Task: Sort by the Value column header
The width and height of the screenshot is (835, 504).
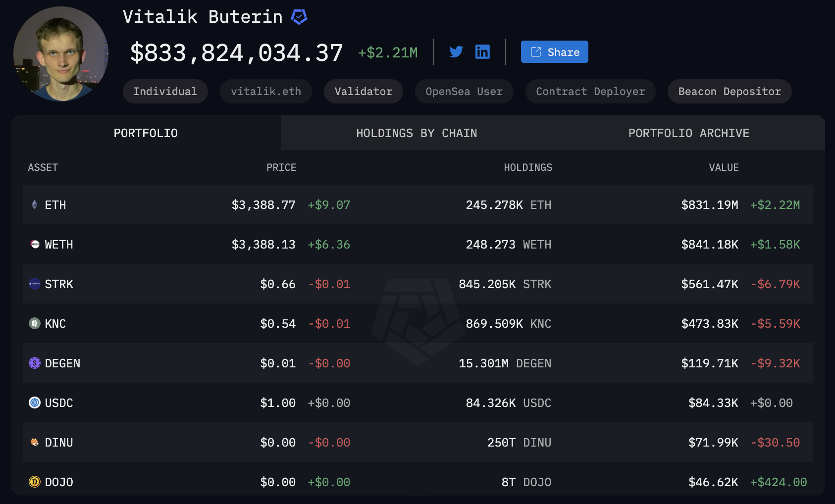Action: click(724, 167)
